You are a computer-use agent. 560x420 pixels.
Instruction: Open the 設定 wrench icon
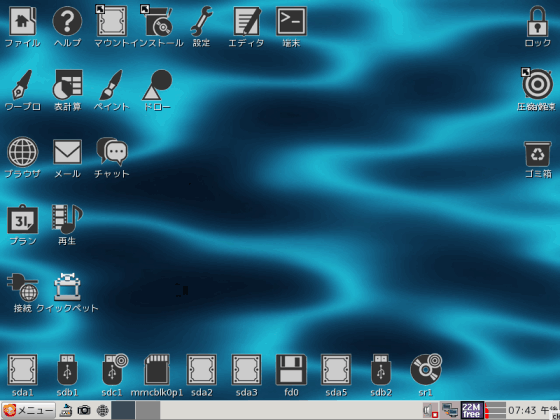click(201, 21)
